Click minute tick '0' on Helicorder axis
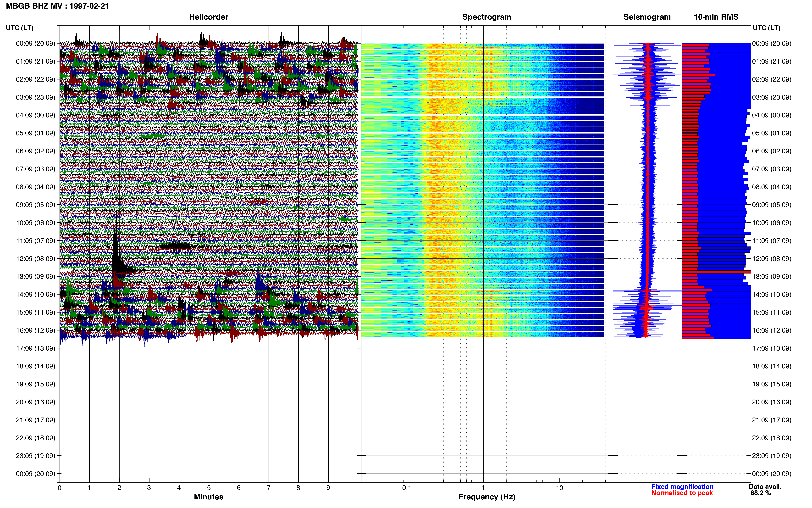The width and height of the screenshot is (812, 508). [x=59, y=488]
